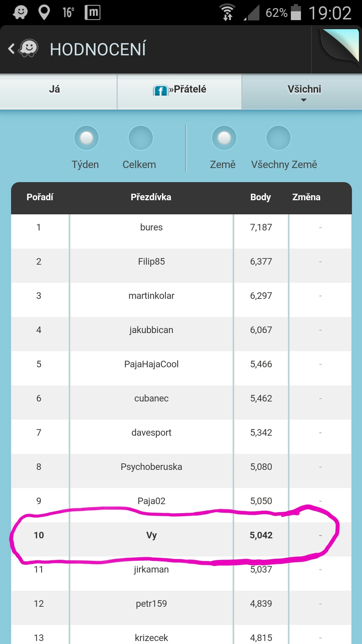Image resolution: width=362 pixels, height=644 pixels.
Task: Tap the page-curl corner icon
Action: pos(339,46)
